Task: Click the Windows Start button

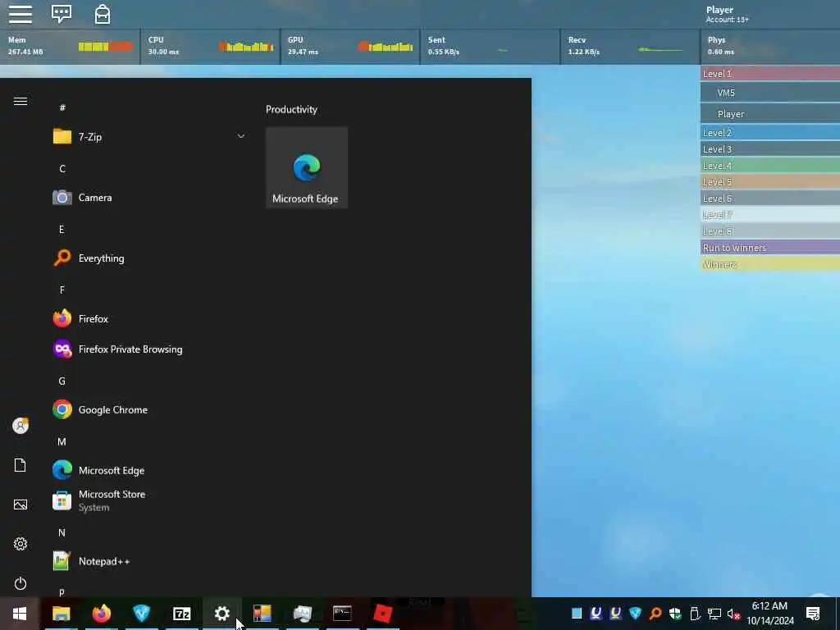Action: point(20,614)
